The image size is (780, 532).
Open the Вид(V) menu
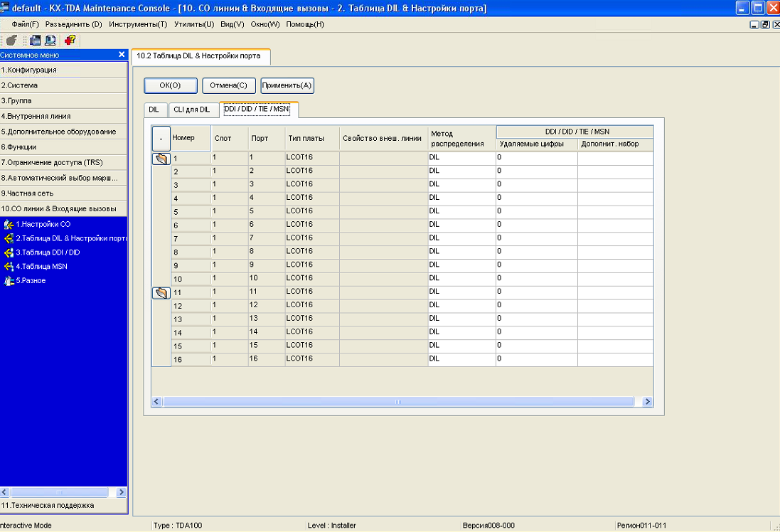coord(233,24)
